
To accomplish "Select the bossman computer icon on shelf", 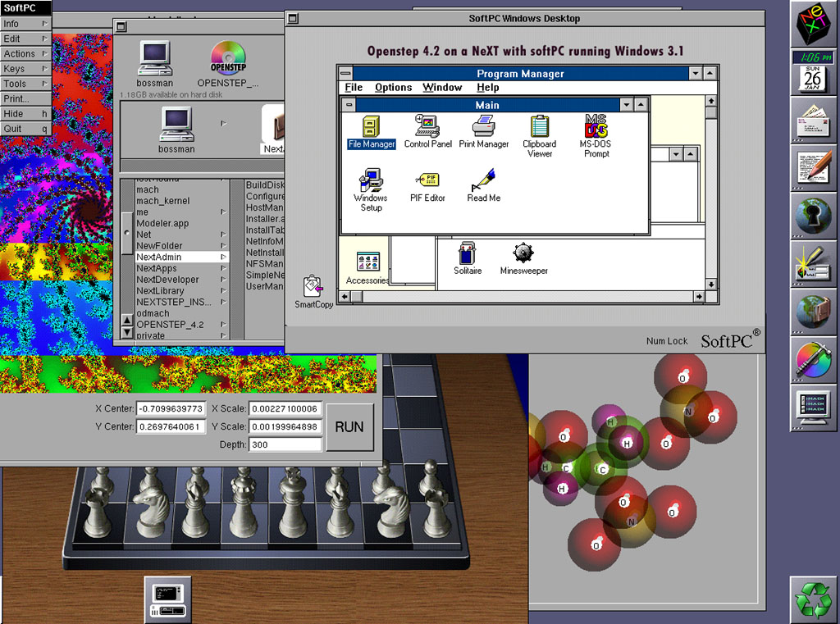I will [155, 64].
